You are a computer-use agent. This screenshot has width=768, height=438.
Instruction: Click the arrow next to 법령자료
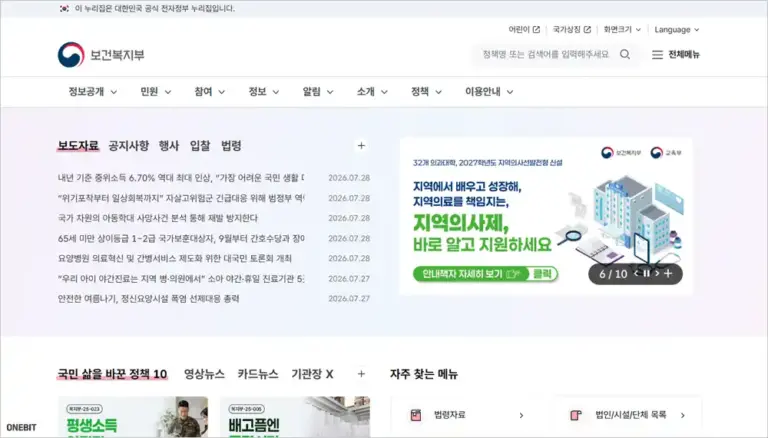tap(521, 415)
